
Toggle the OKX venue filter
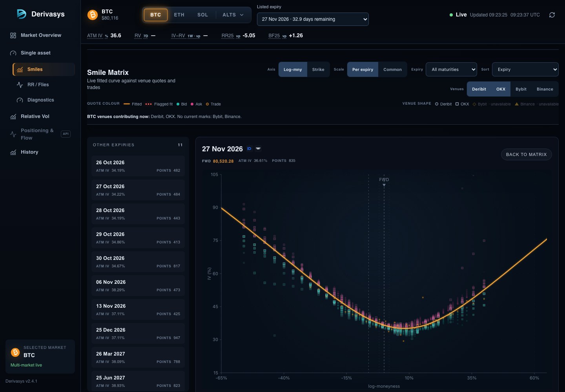pyautogui.click(x=501, y=89)
